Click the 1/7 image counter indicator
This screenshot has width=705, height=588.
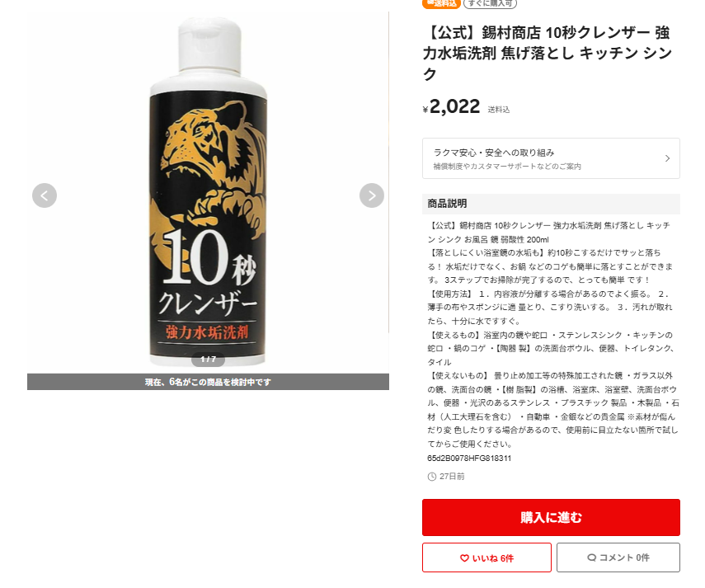click(208, 360)
